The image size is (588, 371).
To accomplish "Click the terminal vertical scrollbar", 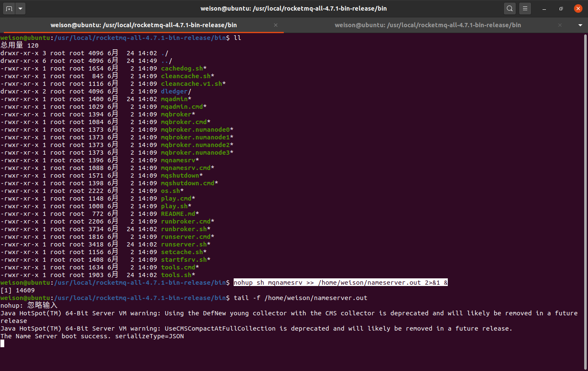I will tap(585, 202).
